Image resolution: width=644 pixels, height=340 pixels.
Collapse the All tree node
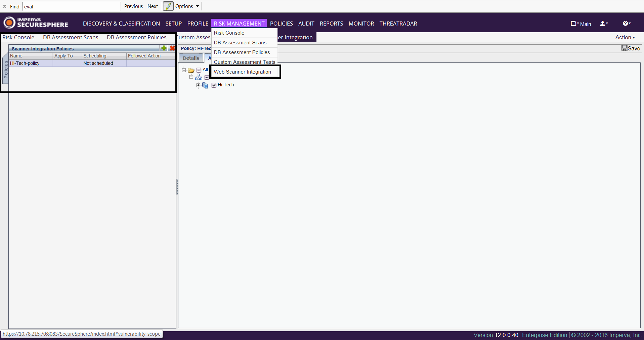coord(184,70)
